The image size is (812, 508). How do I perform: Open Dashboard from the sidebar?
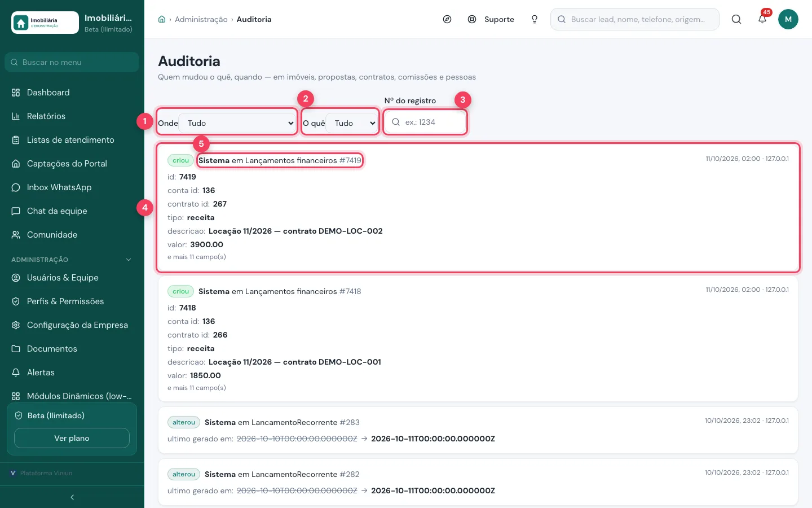(x=72, y=93)
